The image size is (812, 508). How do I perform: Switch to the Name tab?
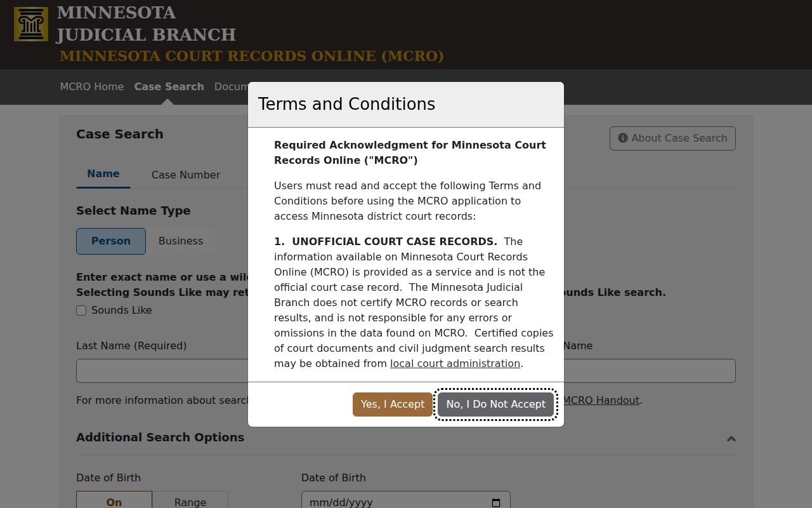[x=103, y=174]
